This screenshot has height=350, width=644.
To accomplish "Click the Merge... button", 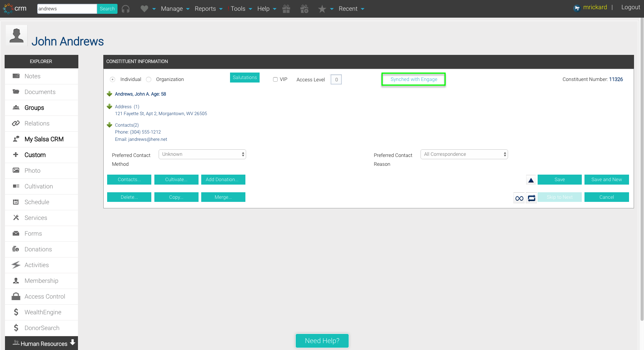I will 223,197.
